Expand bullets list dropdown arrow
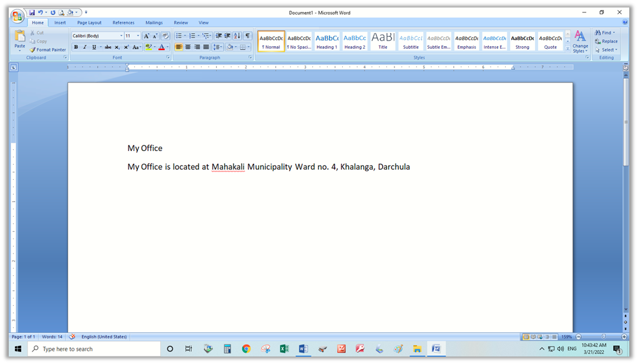The height and width of the screenshot is (364, 638). pos(185,36)
